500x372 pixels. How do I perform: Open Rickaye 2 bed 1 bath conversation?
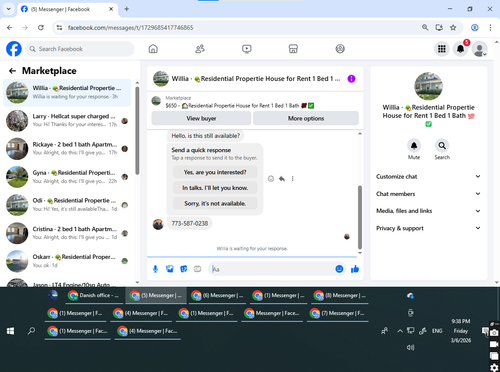[67, 149]
